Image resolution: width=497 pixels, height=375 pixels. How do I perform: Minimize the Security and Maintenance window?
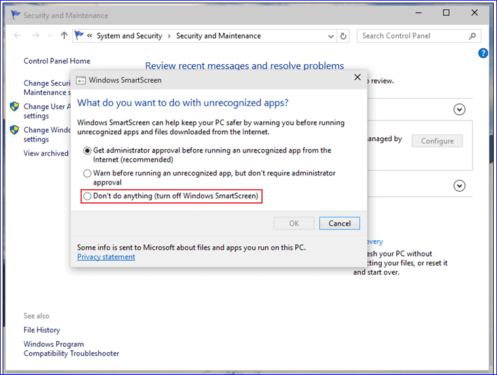click(x=419, y=13)
